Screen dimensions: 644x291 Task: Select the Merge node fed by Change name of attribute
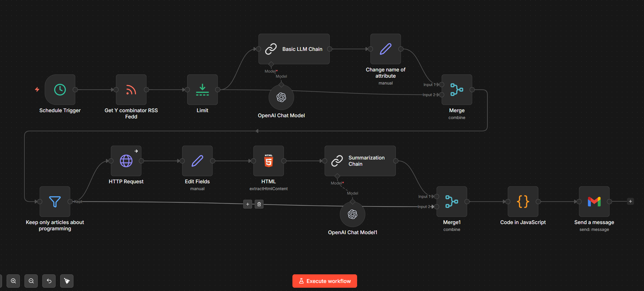point(457,90)
